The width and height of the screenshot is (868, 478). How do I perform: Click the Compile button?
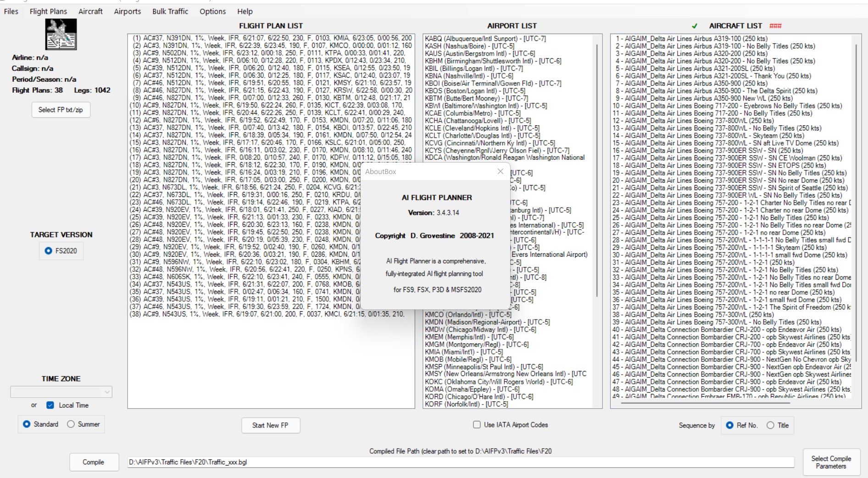pyautogui.click(x=94, y=462)
